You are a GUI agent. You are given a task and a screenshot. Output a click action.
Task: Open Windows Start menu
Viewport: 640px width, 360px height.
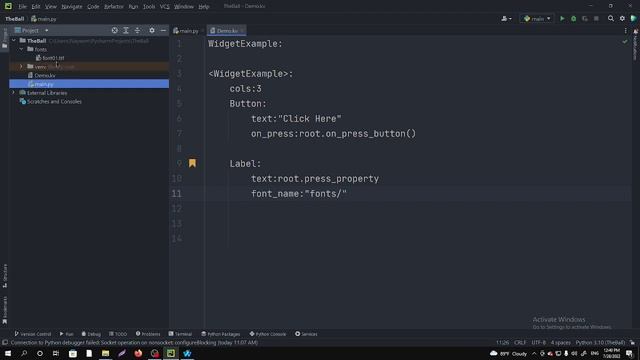point(8,353)
